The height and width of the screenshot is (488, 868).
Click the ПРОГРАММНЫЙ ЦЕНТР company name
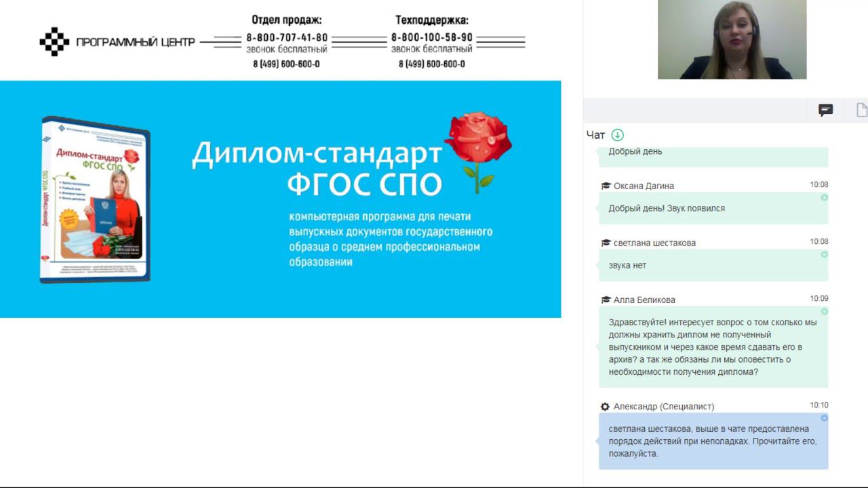point(136,42)
